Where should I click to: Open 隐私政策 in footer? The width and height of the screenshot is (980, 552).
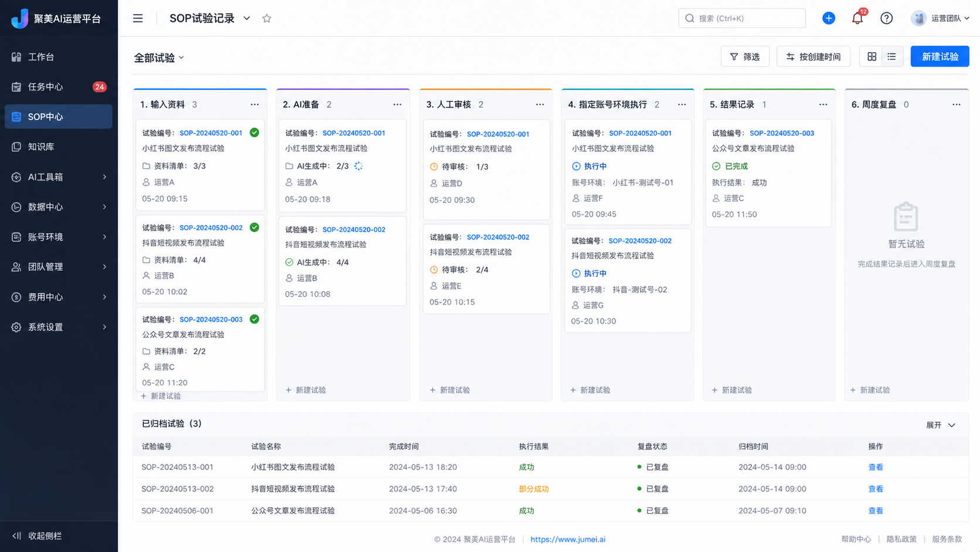pyautogui.click(x=901, y=539)
